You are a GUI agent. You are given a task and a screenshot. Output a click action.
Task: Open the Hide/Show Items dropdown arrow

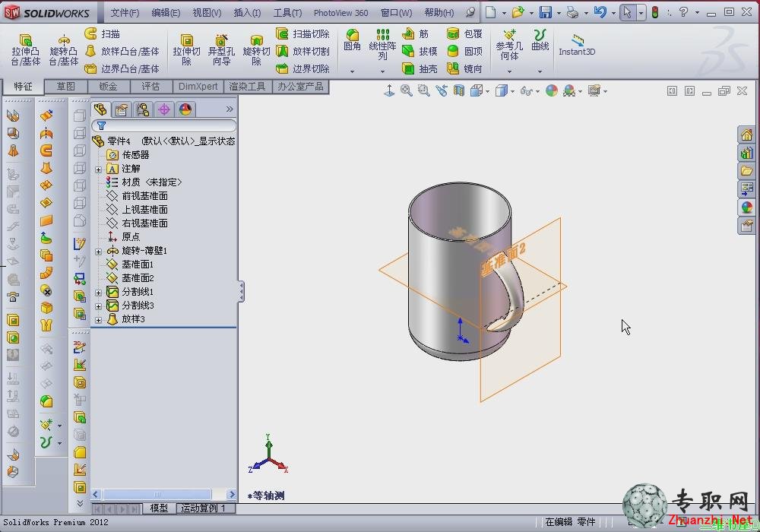click(x=537, y=91)
